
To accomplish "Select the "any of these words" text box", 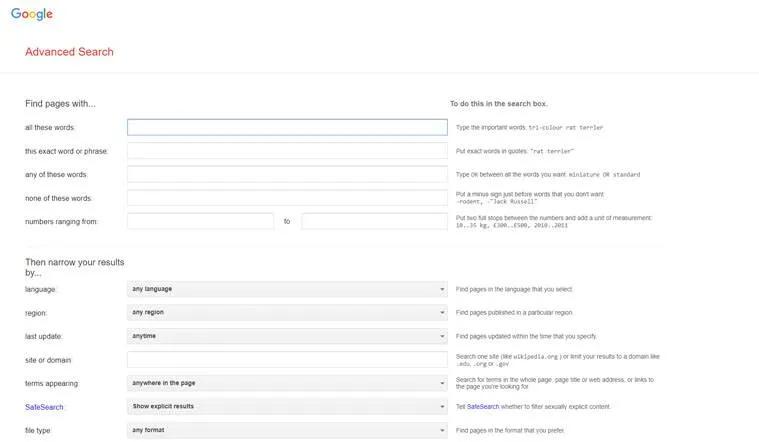I will pyautogui.click(x=287, y=174).
